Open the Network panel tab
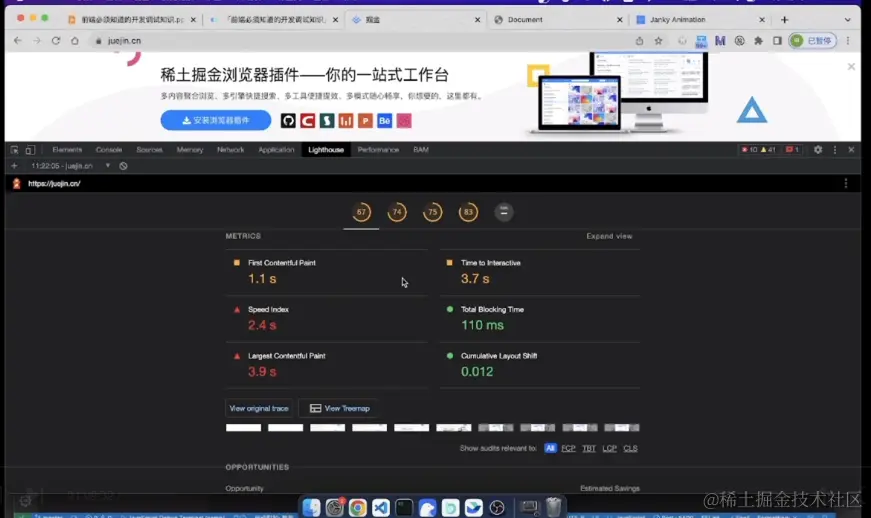The width and height of the screenshot is (871, 518). tap(231, 150)
